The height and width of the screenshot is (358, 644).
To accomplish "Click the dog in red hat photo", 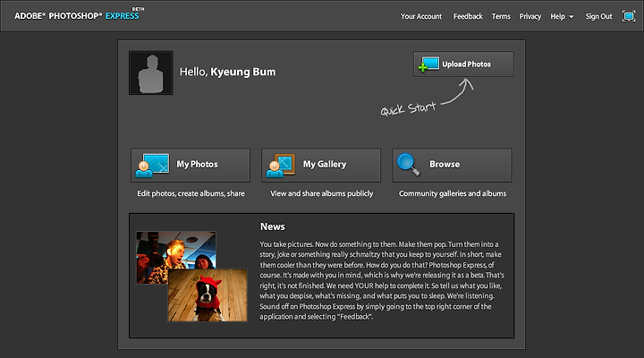I will pyautogui.click(x=208, y=294).
